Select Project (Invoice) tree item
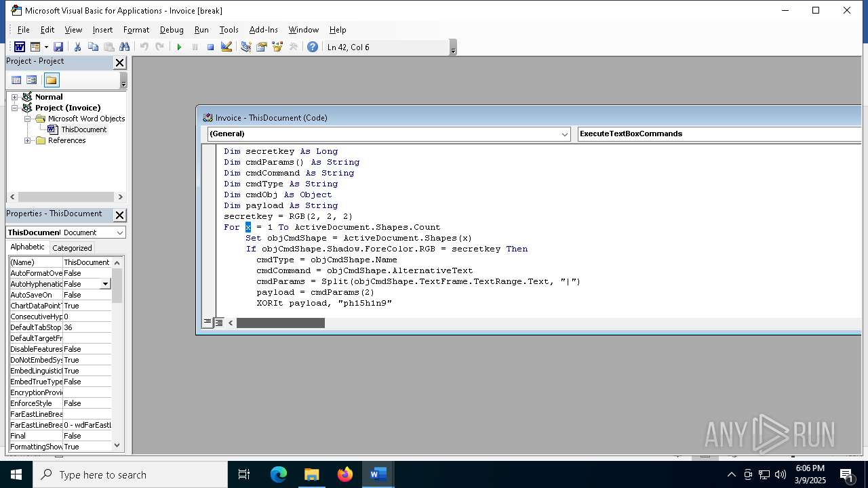This screenshot has width=868, height=488. pyautogui.click(x=68, y=108)
